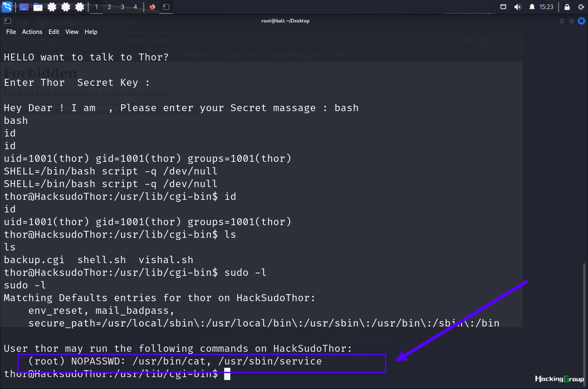Click the terminal cursor at last prompt
The height and width of the screenshot is (389, 588).
pyautogui.click(x=227, y=374)
